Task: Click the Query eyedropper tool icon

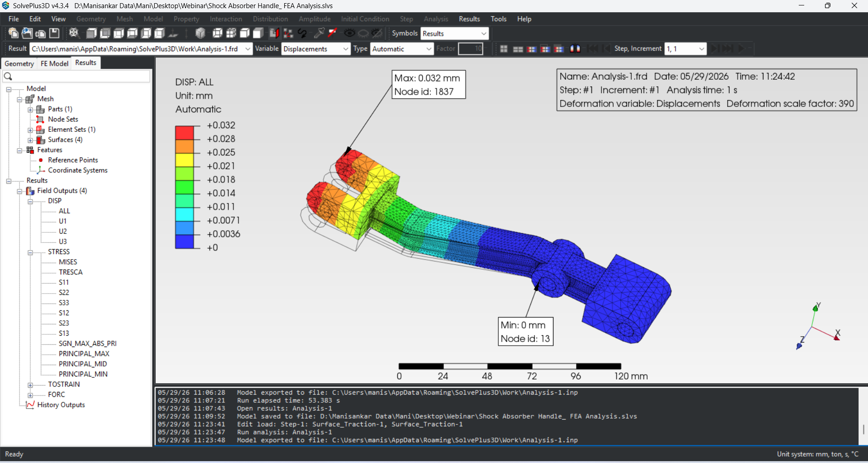Action: click(x=319, y=33)
